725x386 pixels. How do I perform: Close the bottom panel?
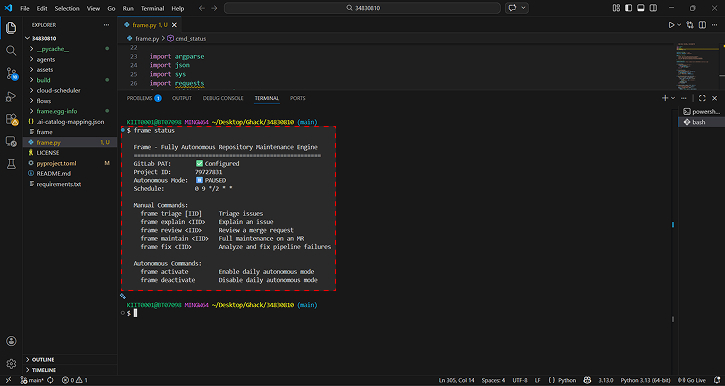[714, 98]
